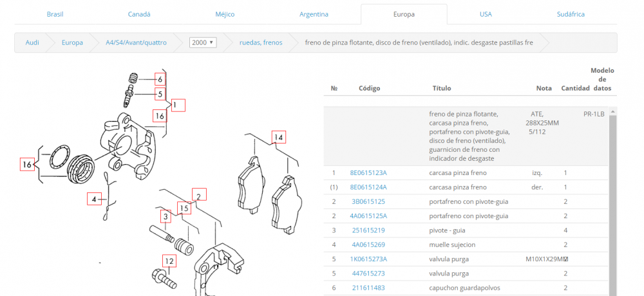Select the Méjico tab
This screenshot has height=296, width=644.
[x=225, y=14]
